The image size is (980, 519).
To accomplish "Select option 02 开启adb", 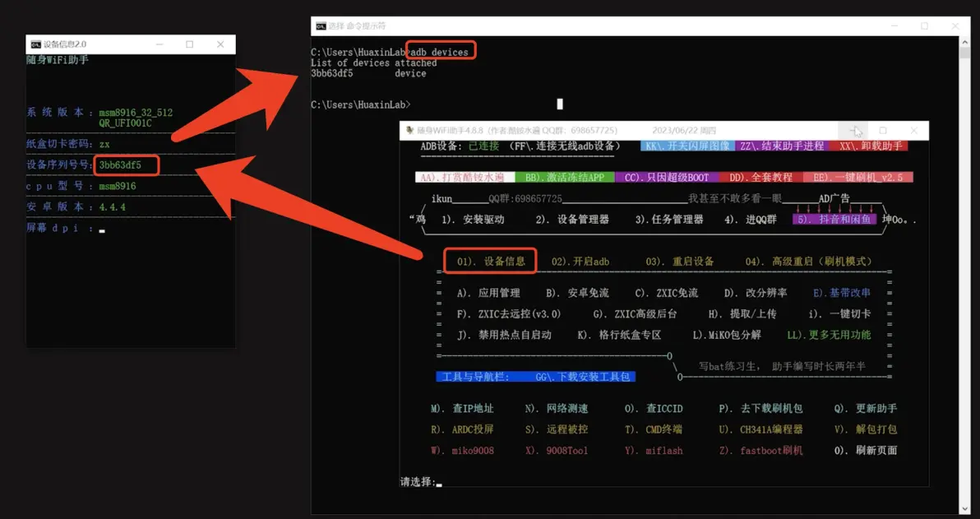I will click(580, 262).
